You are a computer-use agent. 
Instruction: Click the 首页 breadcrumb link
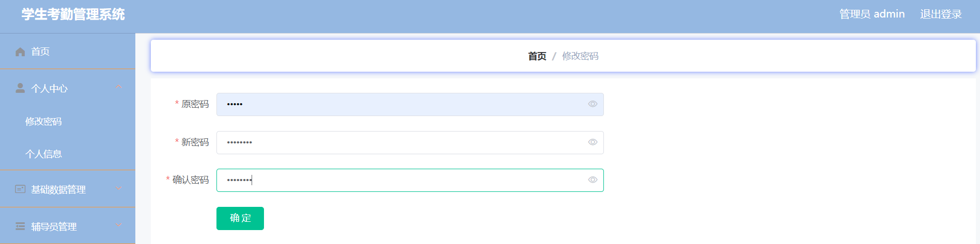click(x=537, y=56)
